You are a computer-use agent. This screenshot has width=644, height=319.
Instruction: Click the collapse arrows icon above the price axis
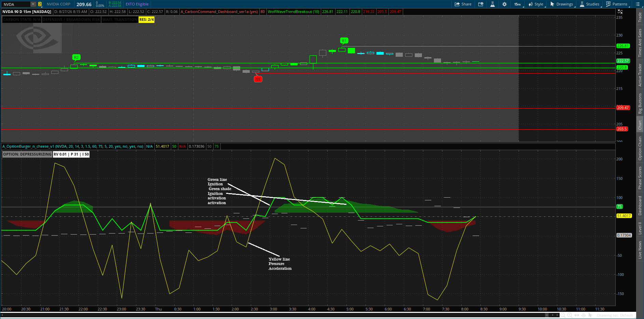620,12
